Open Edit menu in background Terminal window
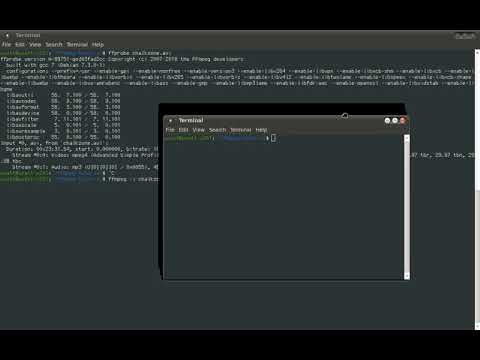480x360 pixels. (20, 44)
